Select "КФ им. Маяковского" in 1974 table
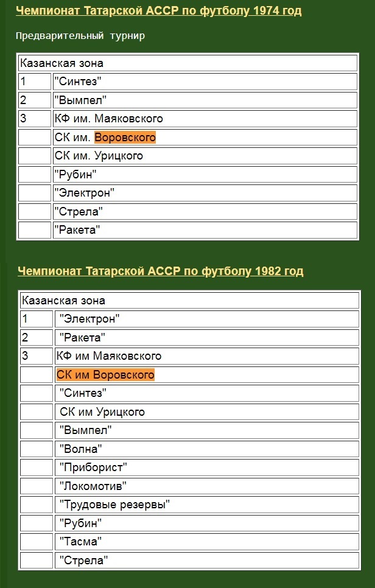Viewport: 375px width, 588px height. coord(108,119)
